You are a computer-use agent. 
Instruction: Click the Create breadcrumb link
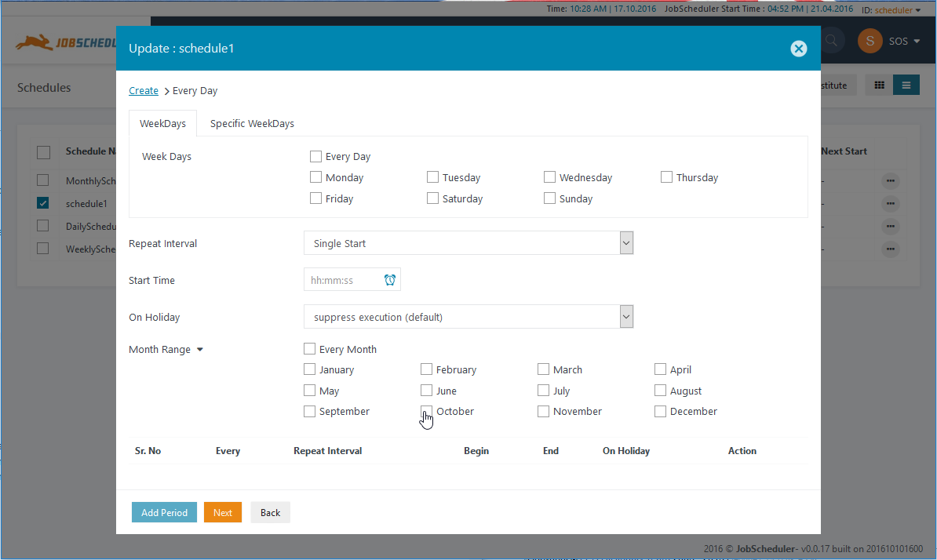144,91
